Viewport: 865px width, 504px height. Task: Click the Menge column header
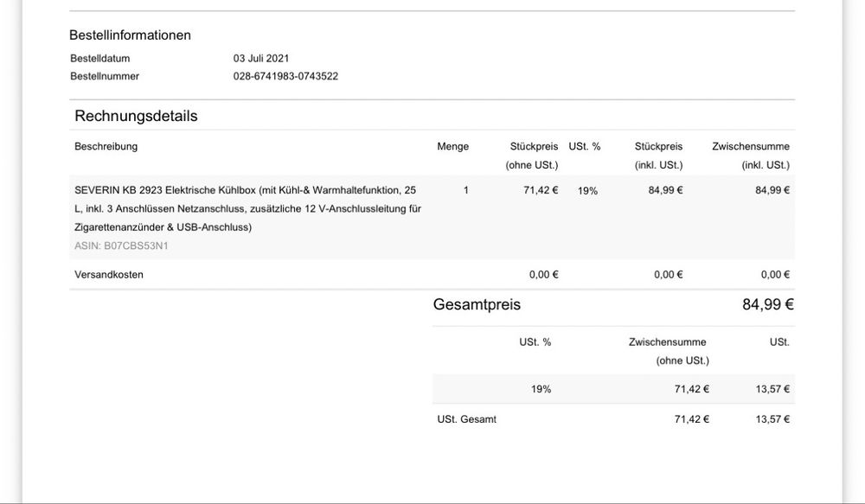click(x=453, y=147)
